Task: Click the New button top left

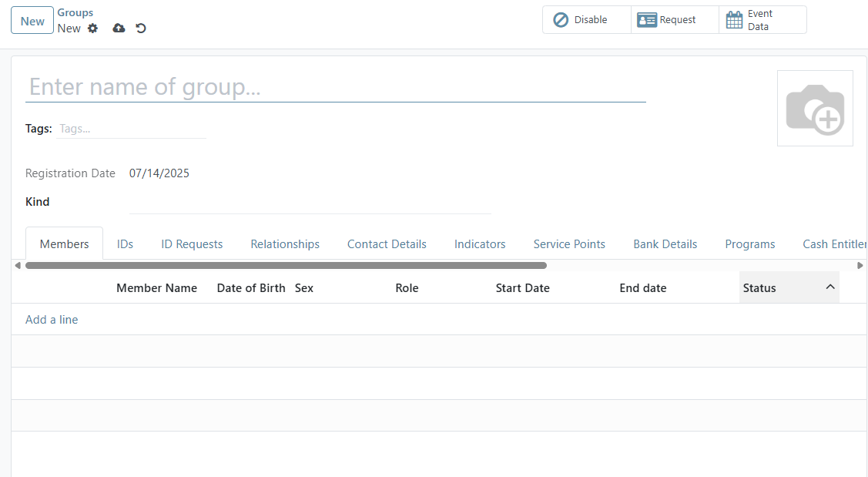Action: [32, 20]
